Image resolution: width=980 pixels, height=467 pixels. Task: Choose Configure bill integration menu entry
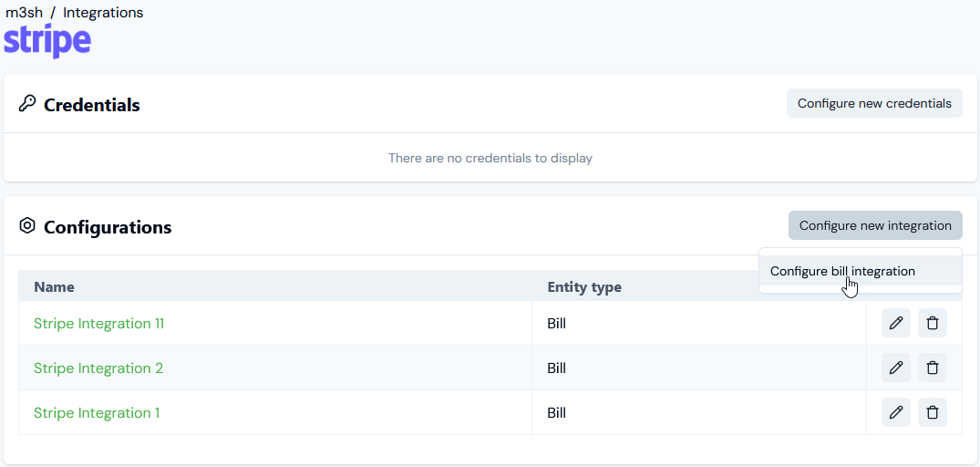[x=860, y=271]
